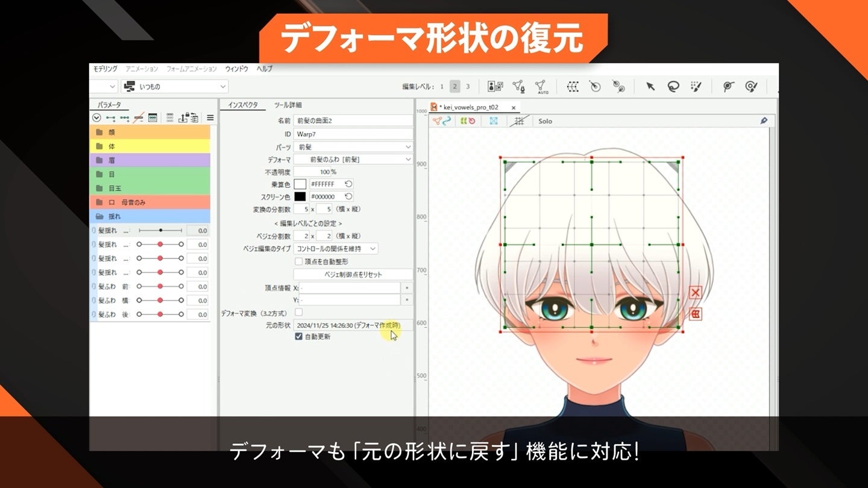Screen dimensions: 868x488
Task: Reset the screen color #000000 value
Action: (348, 196)
